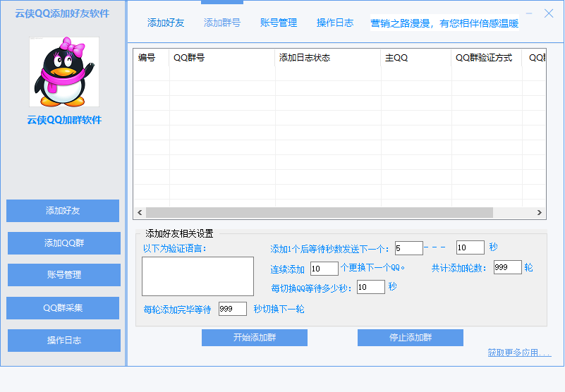Click the QQ群验证方式 column header

[x=487, y=58]
